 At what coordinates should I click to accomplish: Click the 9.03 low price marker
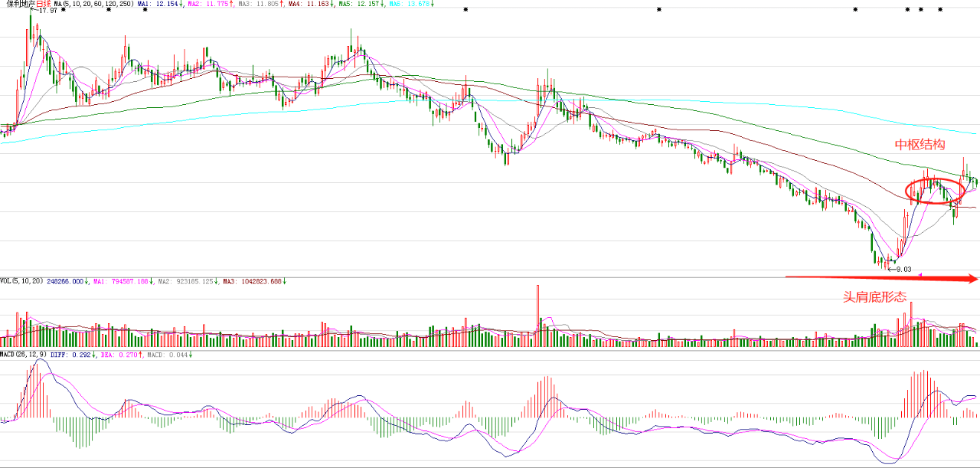tap(903, 269)
